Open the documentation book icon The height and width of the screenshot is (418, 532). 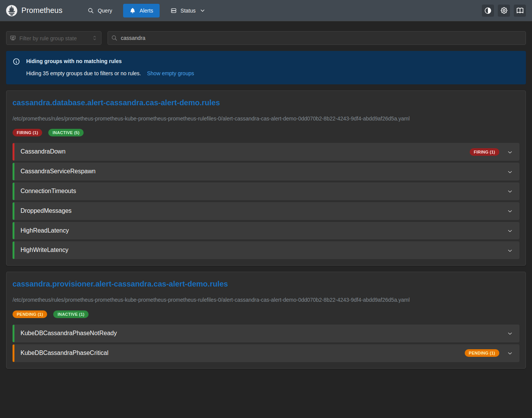click(x=520, y=11)
